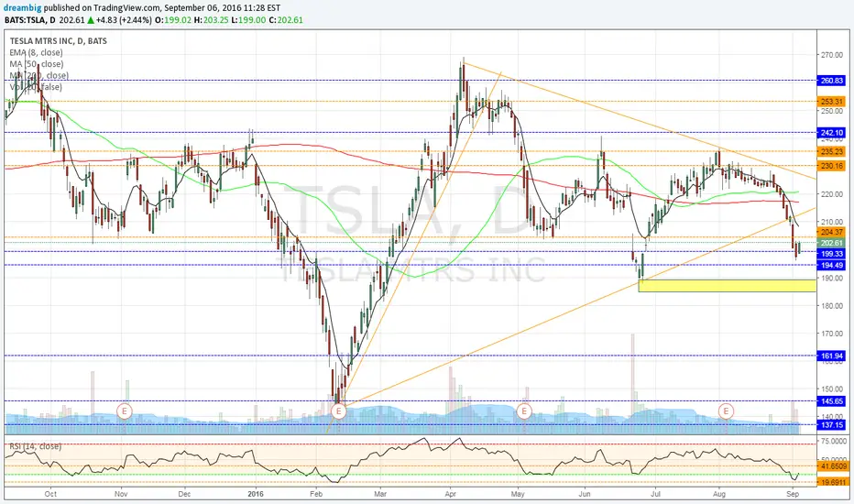Select the TESLA MTRS INC, D, BATS legend
Viewport: 854px width, 504px height.
click(x=59, y=41)
